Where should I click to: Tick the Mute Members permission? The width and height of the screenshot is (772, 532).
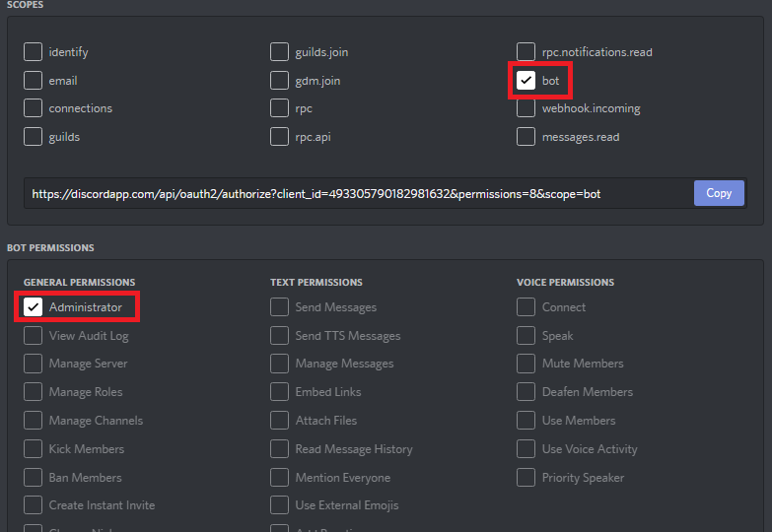click(526, 364)
